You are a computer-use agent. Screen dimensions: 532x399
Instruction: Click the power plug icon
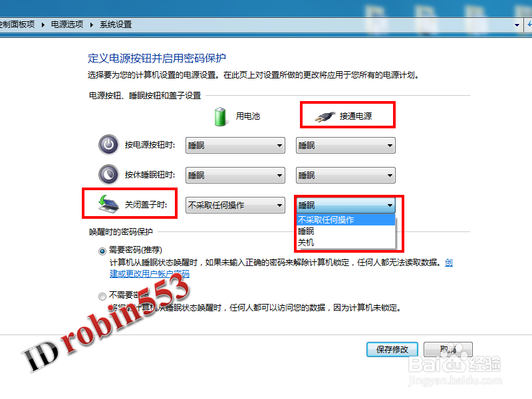(325, 117)
